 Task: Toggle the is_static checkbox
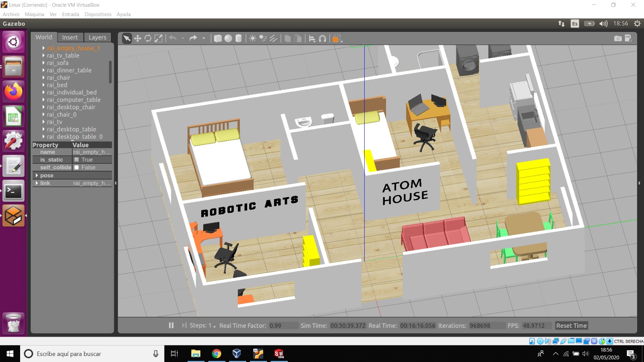tap(76, 160)
